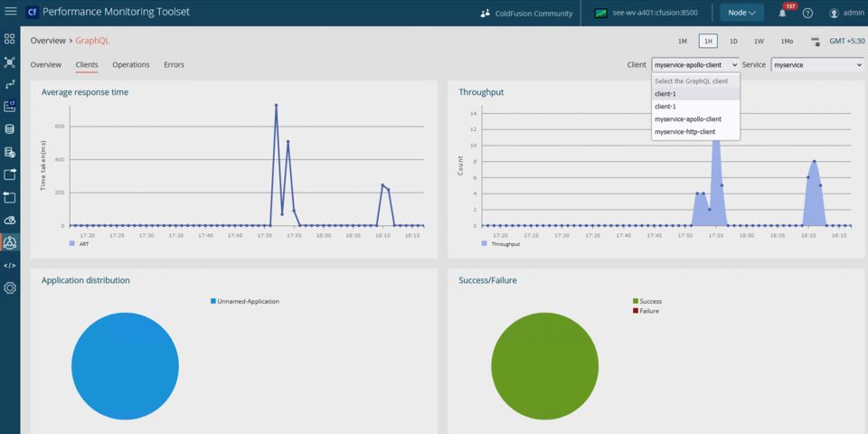
Task: Open the Service dropdown showing myservice
Action: click(x=817, y=65)
